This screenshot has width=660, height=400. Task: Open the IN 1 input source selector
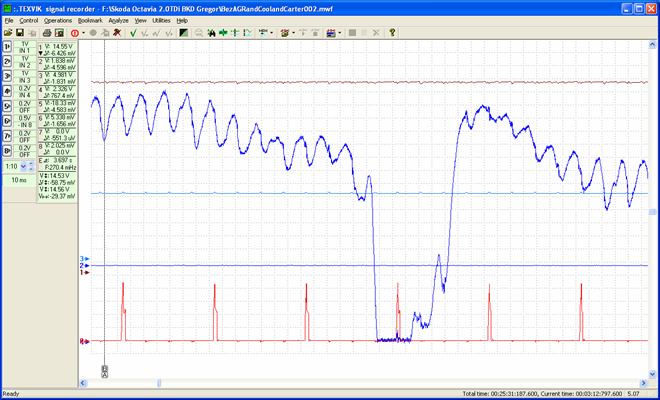tap(25, 51)
